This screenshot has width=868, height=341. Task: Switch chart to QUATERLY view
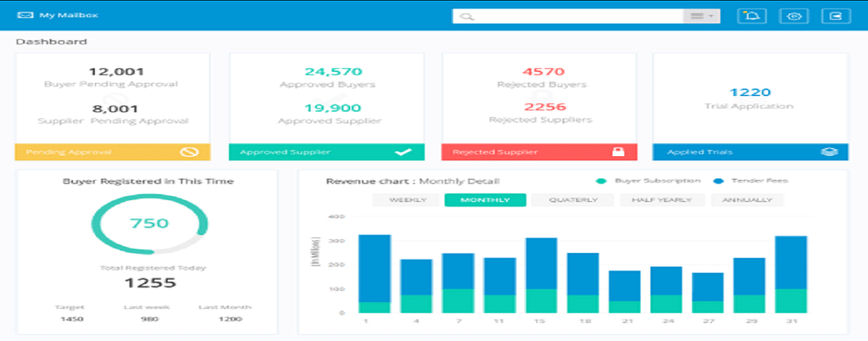point(573,200)
